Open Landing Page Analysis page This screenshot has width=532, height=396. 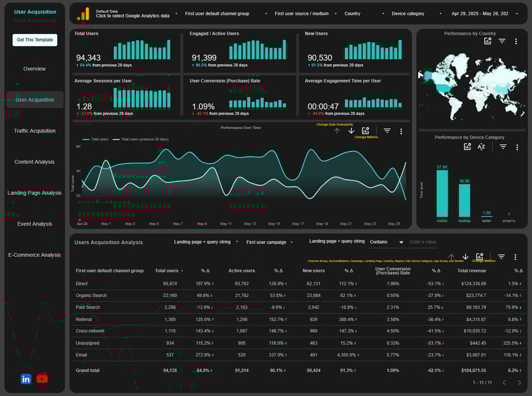coord(34,193)
